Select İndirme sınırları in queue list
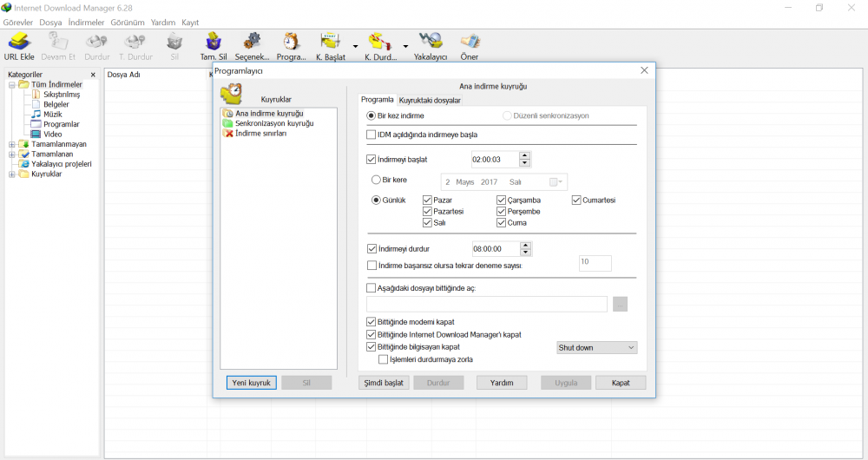The image size is (868, 460). 260,134
